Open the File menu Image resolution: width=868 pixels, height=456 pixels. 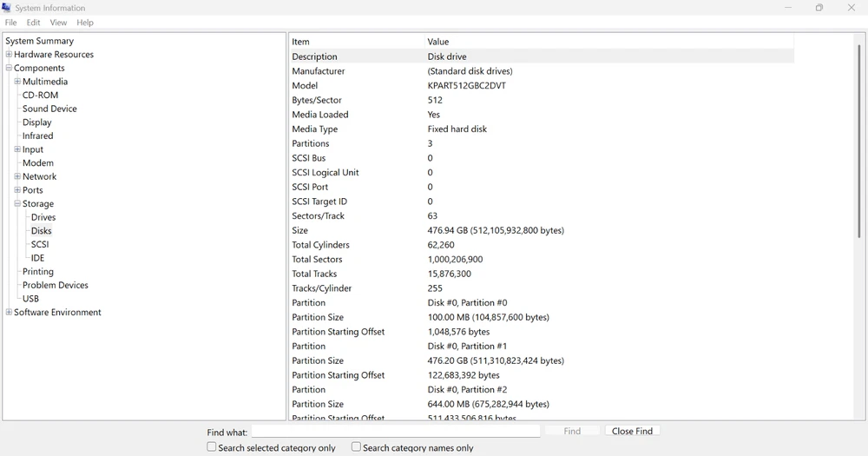(11, 23)
